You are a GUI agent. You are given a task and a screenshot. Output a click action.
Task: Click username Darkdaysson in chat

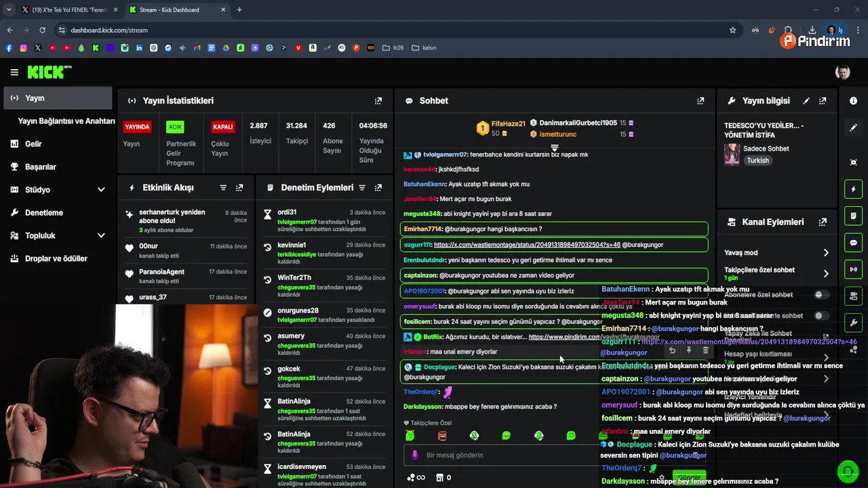click(x=423, y=407)
